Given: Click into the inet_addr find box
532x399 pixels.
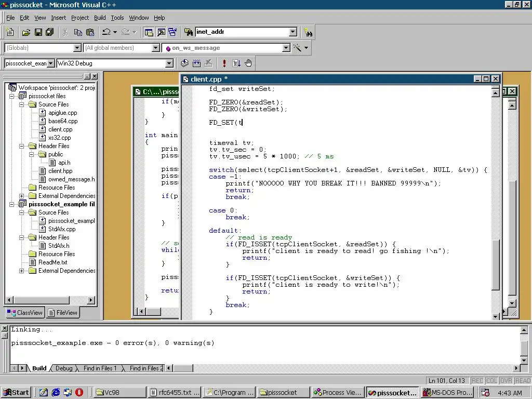Looking at the screenshot, I should (x=242, y=32).
